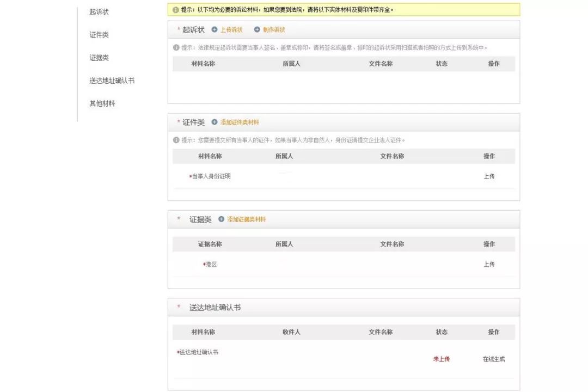Upload file for 当事人身份证明 row
The image size is (588, 392).
click(x=489, y=176)
